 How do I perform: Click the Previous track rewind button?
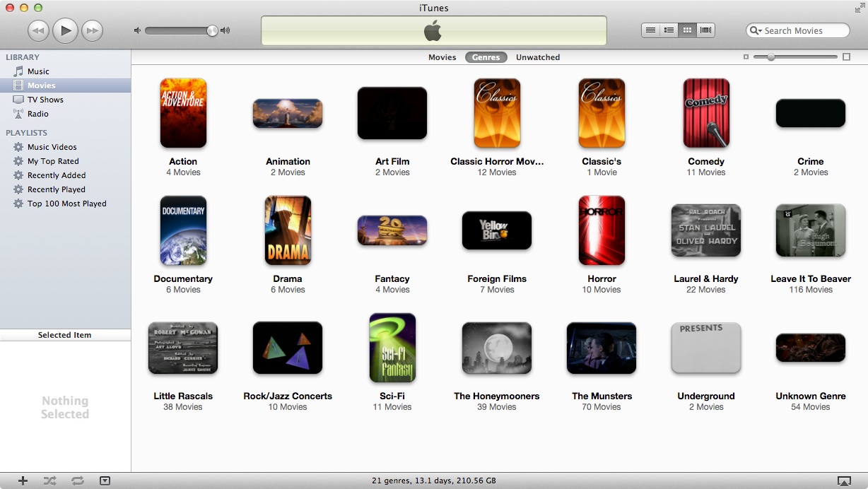point(38,30)
